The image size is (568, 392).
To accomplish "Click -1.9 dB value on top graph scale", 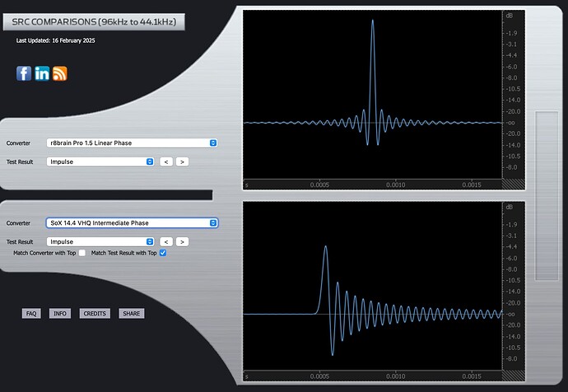I will pyautogui.click(x=510, y=33).
